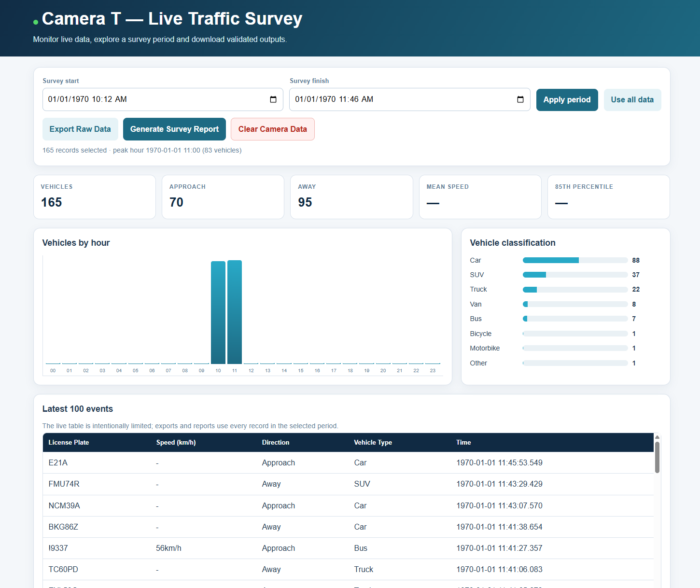Select the events table scrollbar thumb
Screen dimensions: 700x588
coord(657,457)
